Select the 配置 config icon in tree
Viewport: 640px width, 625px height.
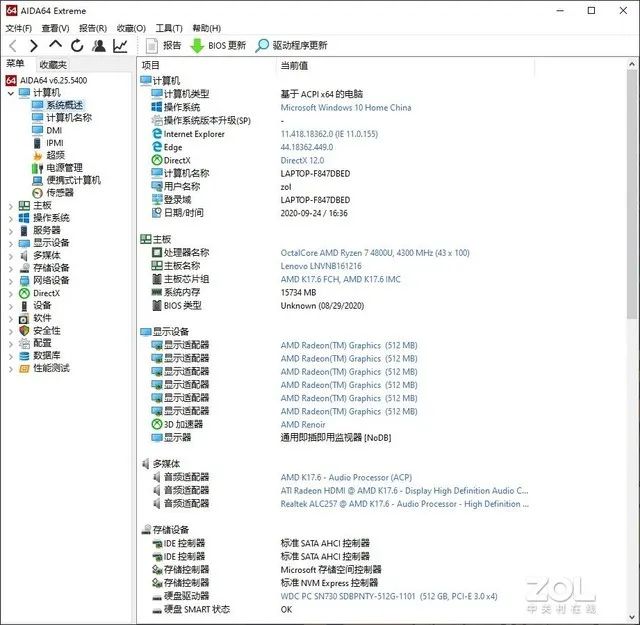24,343
